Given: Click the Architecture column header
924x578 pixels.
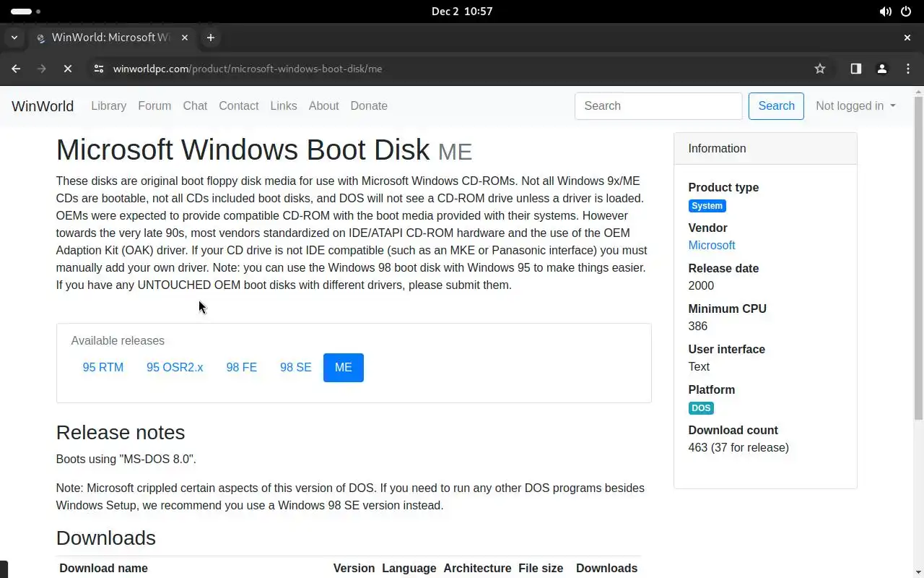Looking at the screenshot, I should click(477, 568).
